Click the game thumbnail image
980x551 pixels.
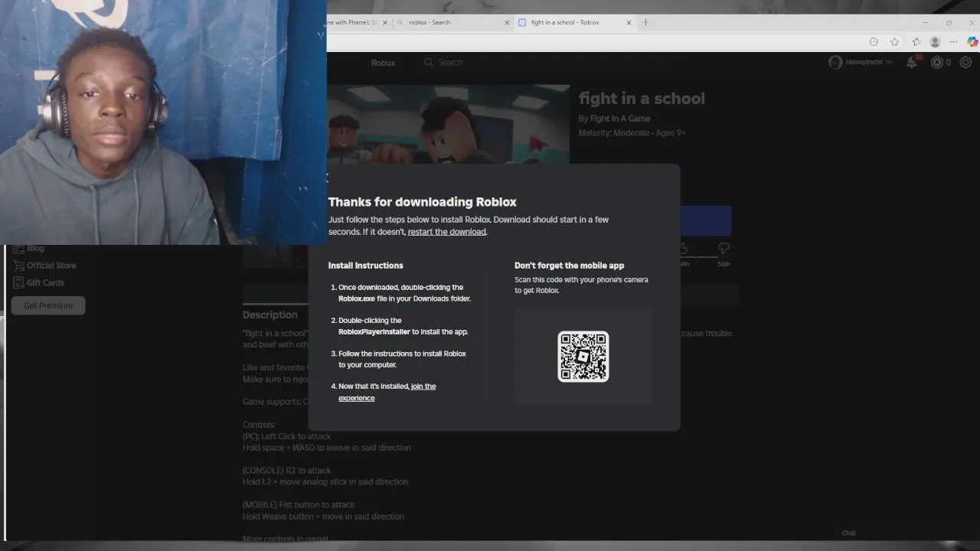tap(448, 124)
